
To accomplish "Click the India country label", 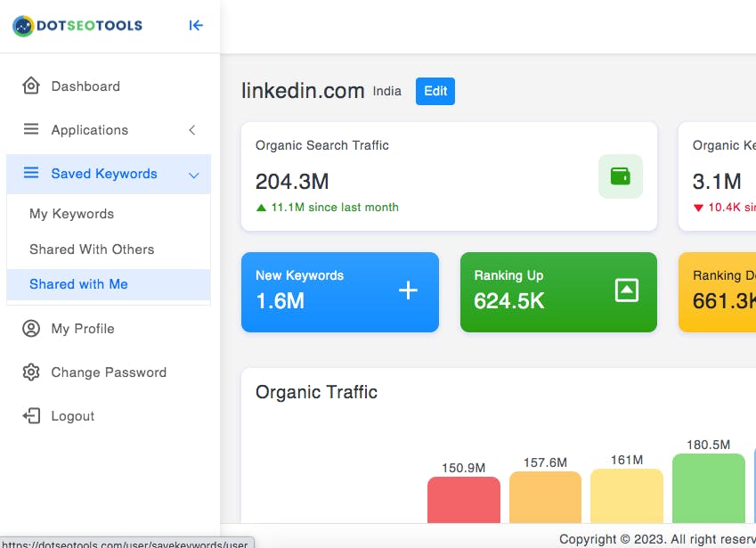I will pos(386,91).
